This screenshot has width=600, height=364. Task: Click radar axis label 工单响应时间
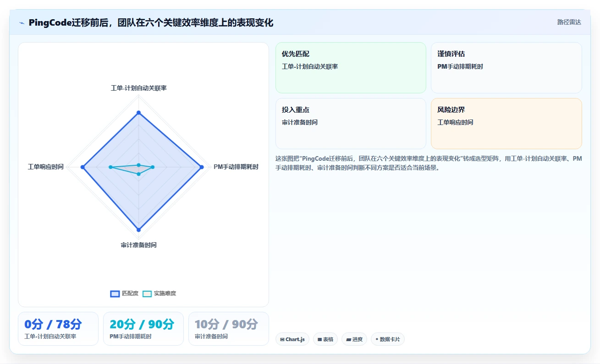click(x=46, y=167)
